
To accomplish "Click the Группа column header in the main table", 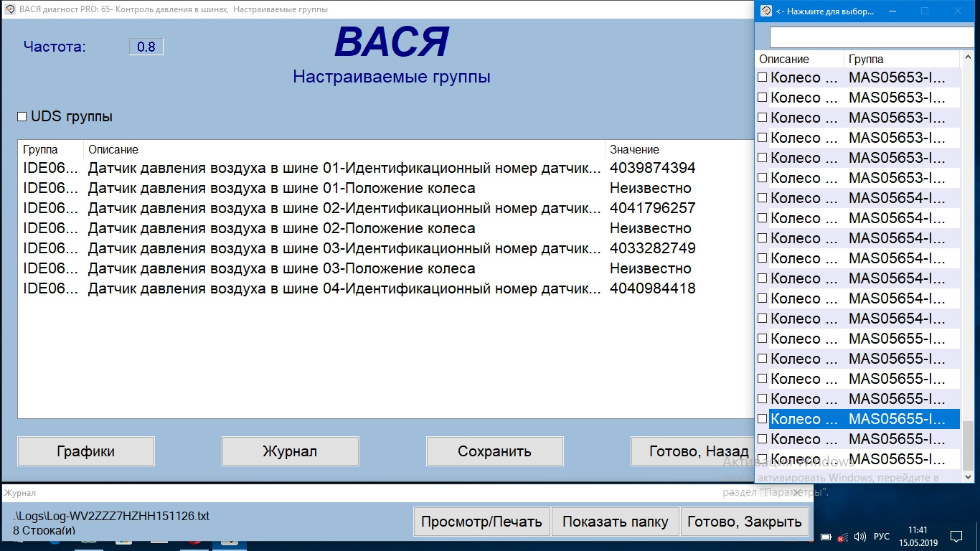I will [x=50, y=149].
